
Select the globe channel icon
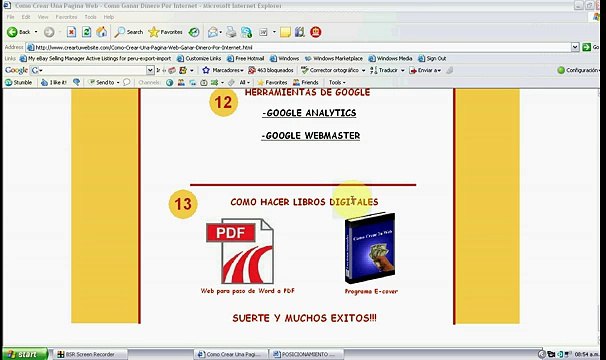[x=169, y=82]
